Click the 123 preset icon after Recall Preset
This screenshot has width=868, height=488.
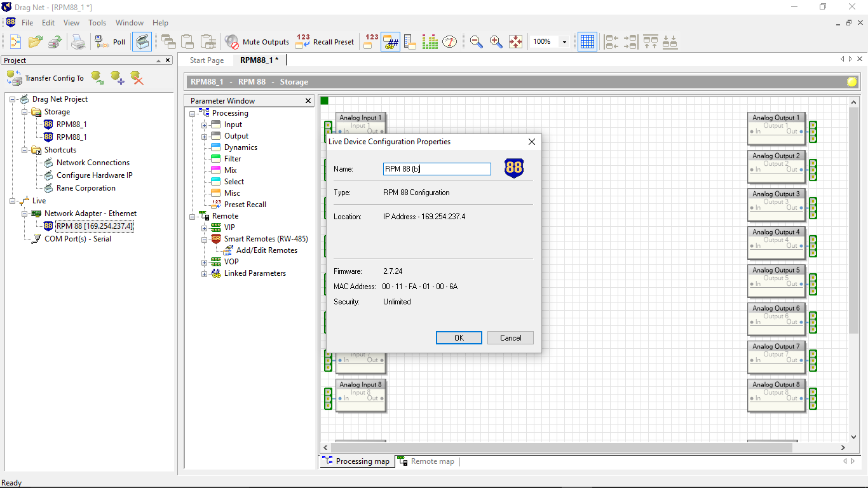372,42
